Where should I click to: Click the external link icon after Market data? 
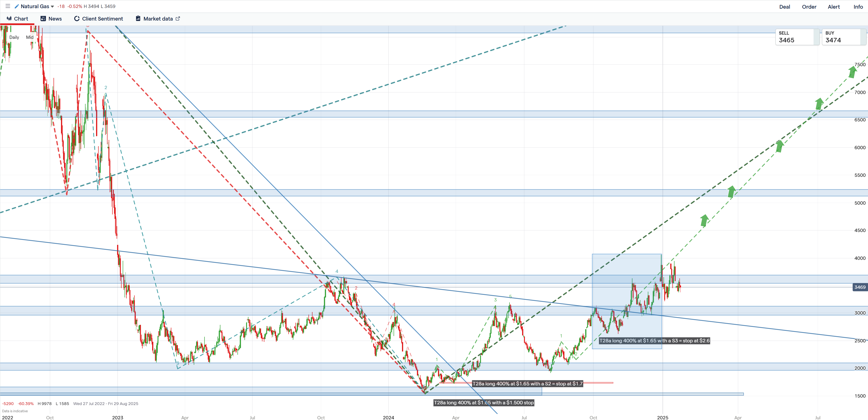pos(178,18)
